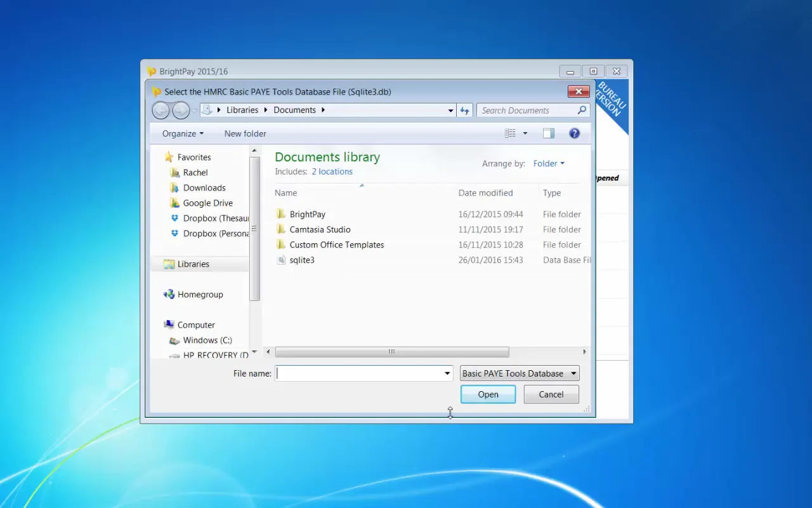
Task: Select Google Drive in Favorites
Action: (x=207, y=203)
